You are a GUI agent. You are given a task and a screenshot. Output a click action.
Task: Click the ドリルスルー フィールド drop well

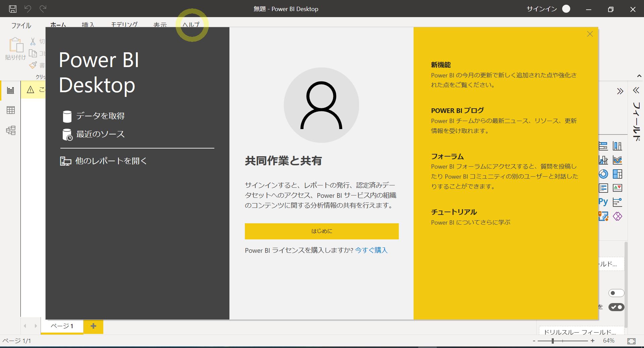(x=581, y=331)
